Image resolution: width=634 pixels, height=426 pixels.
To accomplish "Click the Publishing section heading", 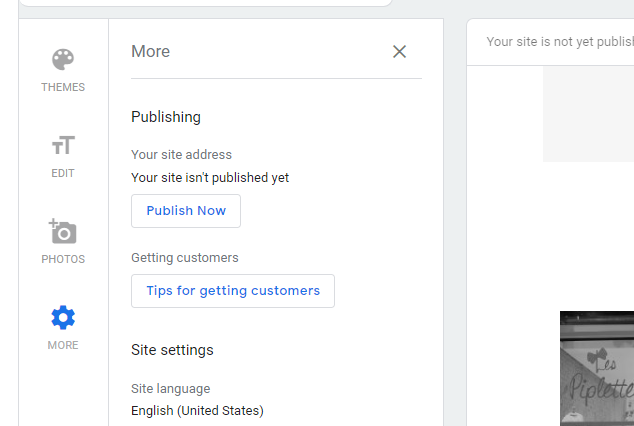I will click(x=166, y=117).
